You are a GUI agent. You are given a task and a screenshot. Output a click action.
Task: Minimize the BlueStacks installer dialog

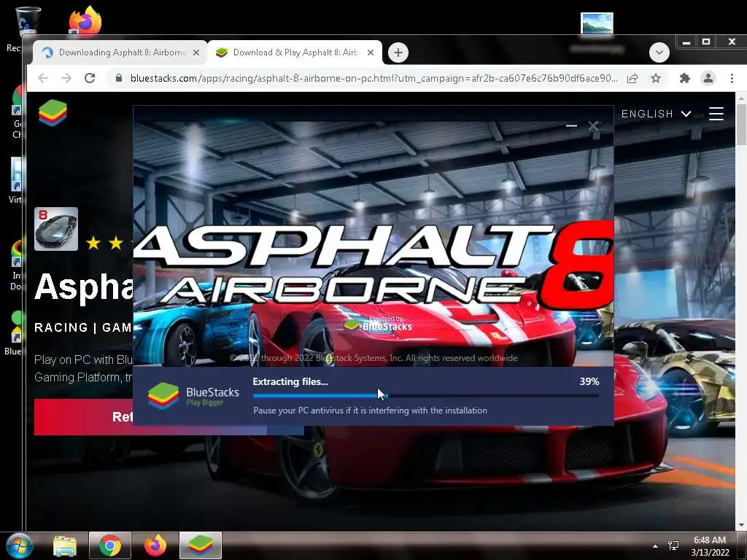(x=571, y=125)
